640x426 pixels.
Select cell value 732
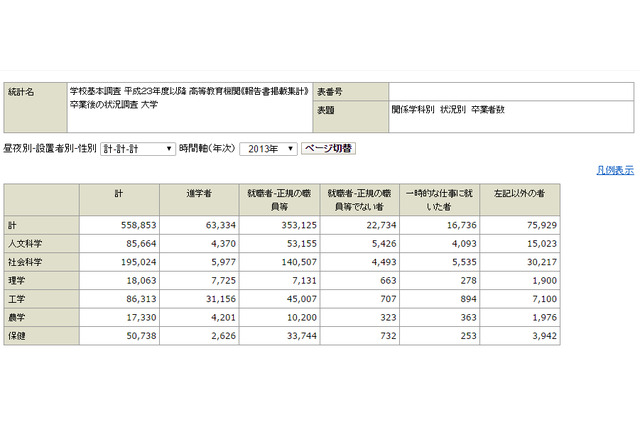388,336
